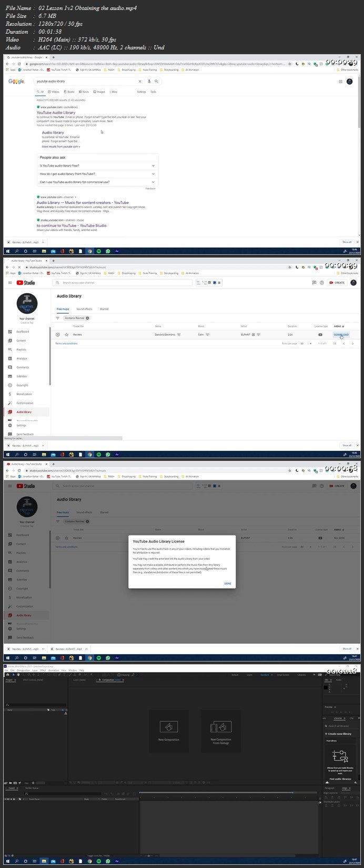This screenshot has height=868, width=364.
Task: Click the New Composition tile in After Effects
Action: (168, 730)
